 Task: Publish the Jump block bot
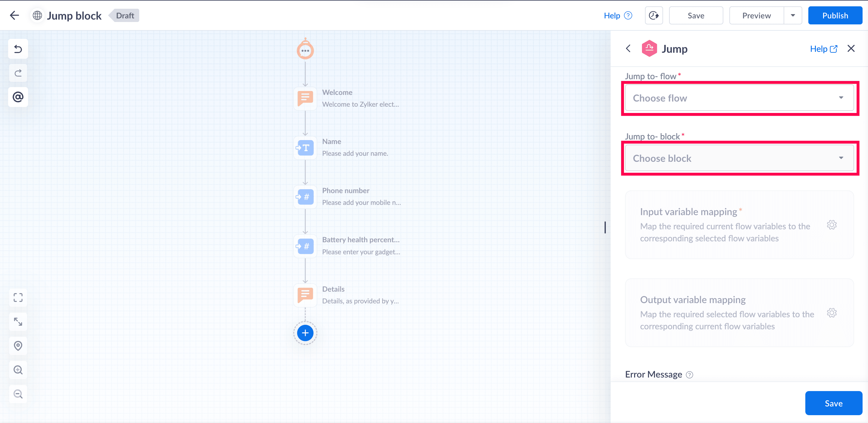[835, 15]
